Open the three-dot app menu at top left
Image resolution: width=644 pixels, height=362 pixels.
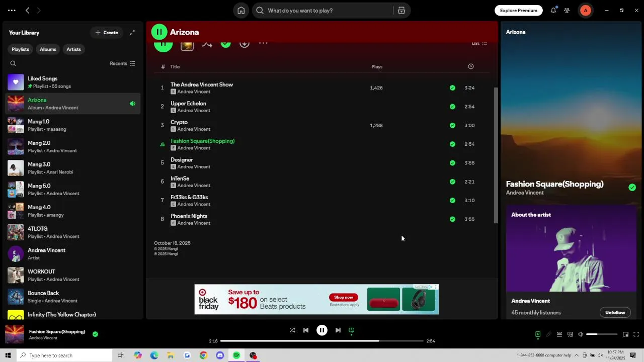(12, 11)
